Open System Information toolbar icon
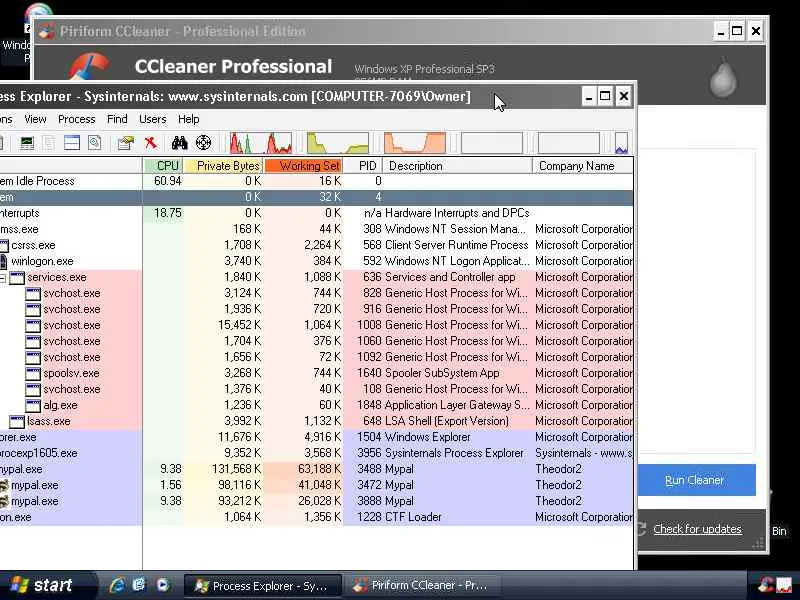 click(x=27, y=143)
